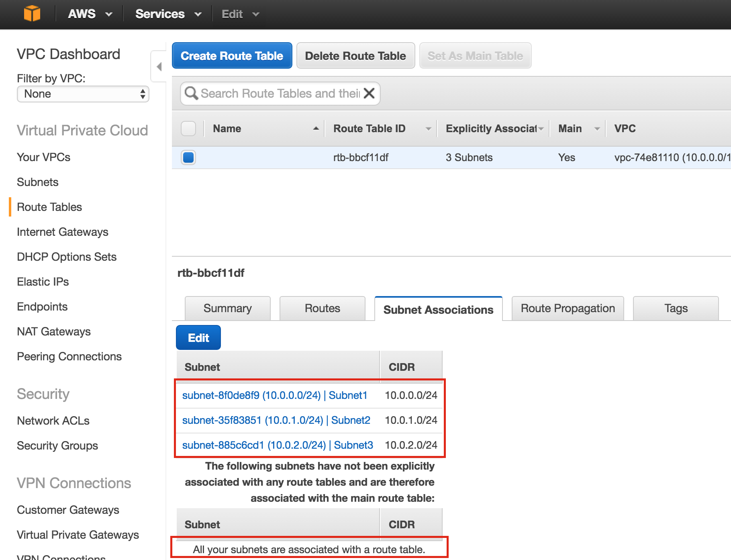Select the Subnet Associations tab
The width and height of the screenshot is (731, 560).
tap(439, 309)
